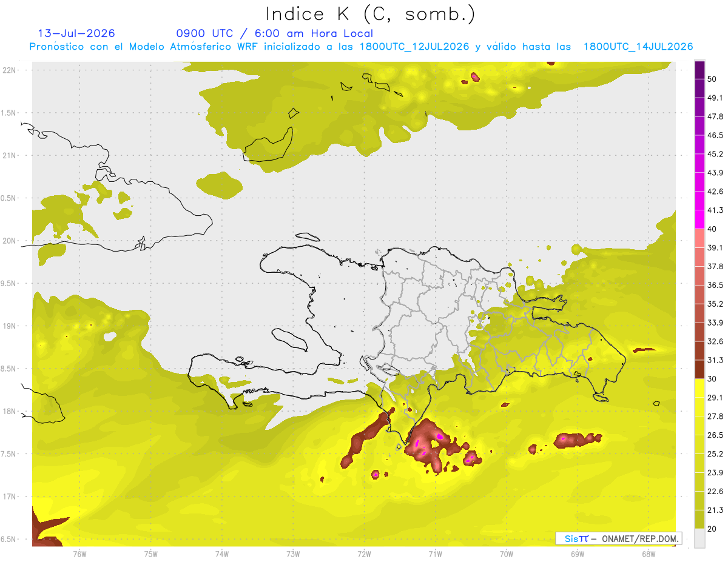Click longitude axis label "73W"
This screenshot has height=562, width=728.
[293, 554]
